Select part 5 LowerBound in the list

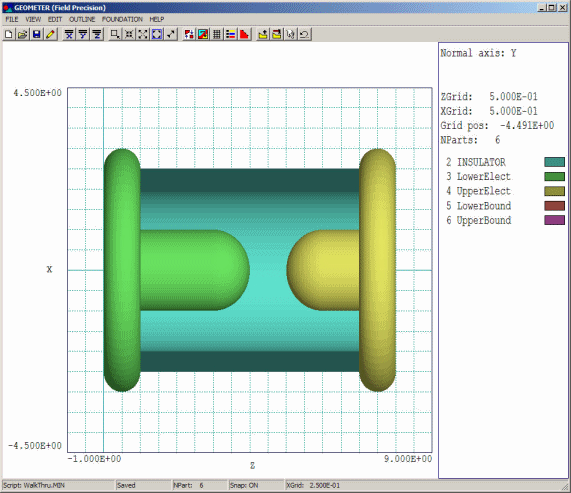coord(479,206)
